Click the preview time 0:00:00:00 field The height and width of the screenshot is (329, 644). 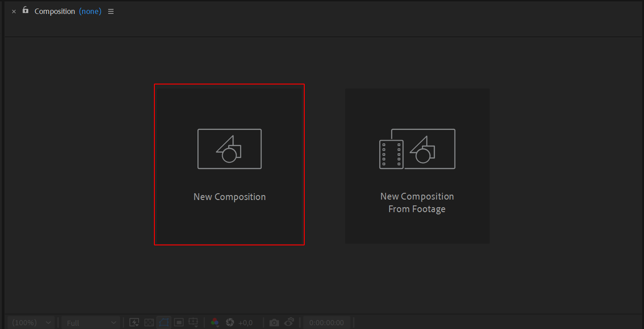[327, 323]
